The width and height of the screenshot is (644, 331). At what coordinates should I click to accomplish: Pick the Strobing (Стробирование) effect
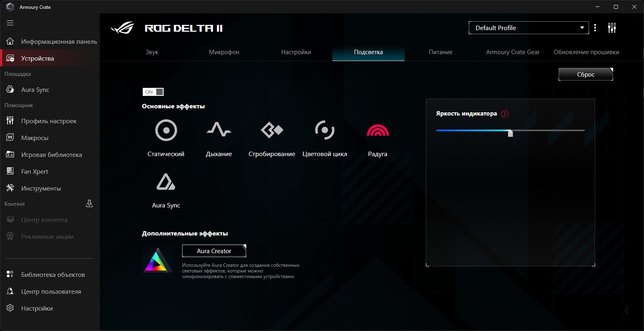click(272, 130)
